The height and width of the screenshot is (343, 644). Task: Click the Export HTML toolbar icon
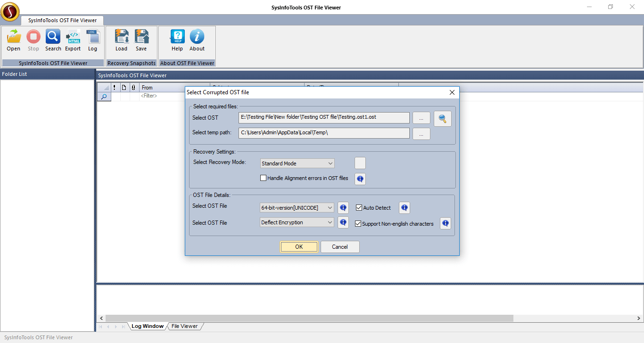pos(73,37)
